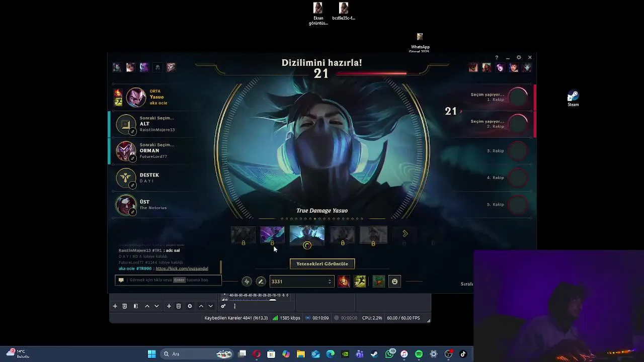
Task: Open the Steam desktop shortcut
Action: [x=573, y=98]
